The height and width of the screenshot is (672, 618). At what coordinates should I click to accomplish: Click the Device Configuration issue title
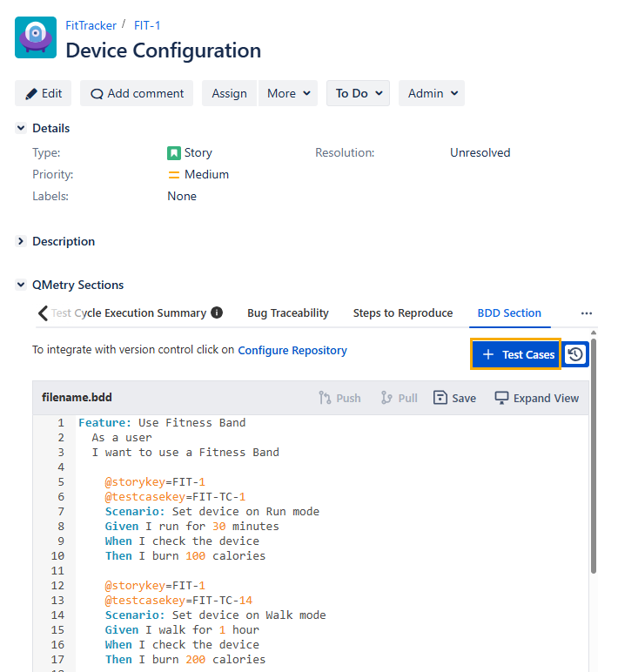(x=164, y=50)
